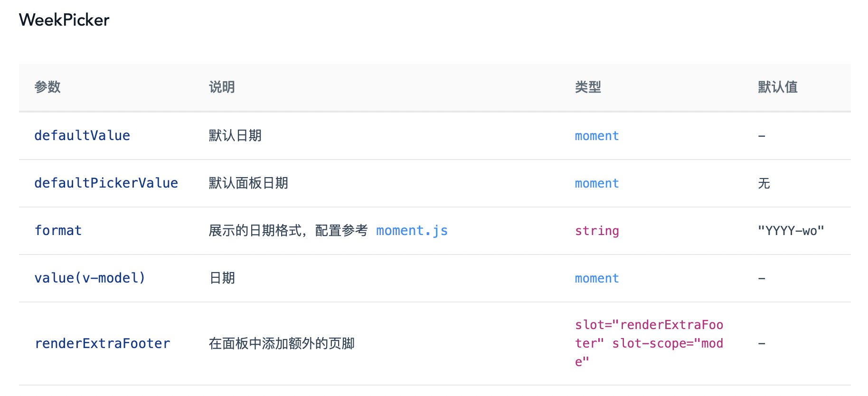
Task: Select the defaultValue parameter name
Action: click(x=82, y=136)
